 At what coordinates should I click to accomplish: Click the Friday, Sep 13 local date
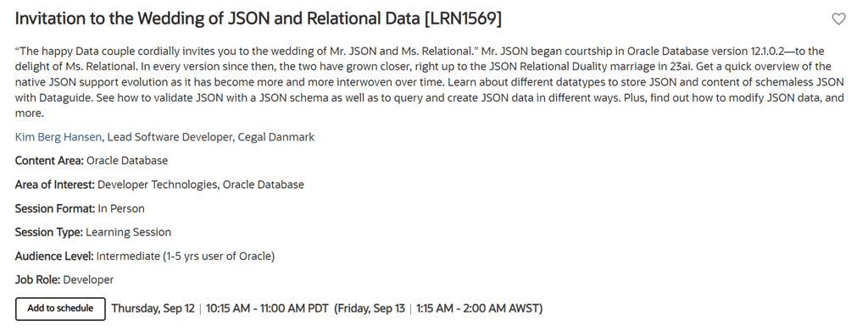pos(370,308)
